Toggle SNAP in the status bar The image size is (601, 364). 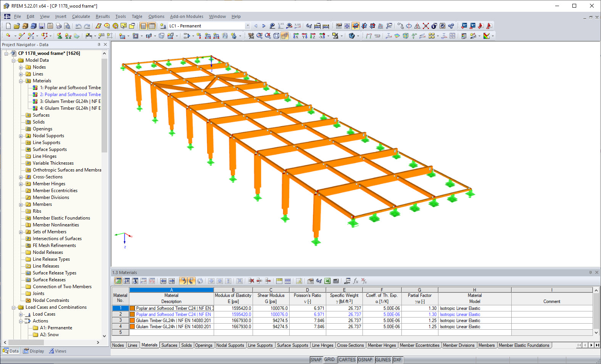(x=316, y=360)
